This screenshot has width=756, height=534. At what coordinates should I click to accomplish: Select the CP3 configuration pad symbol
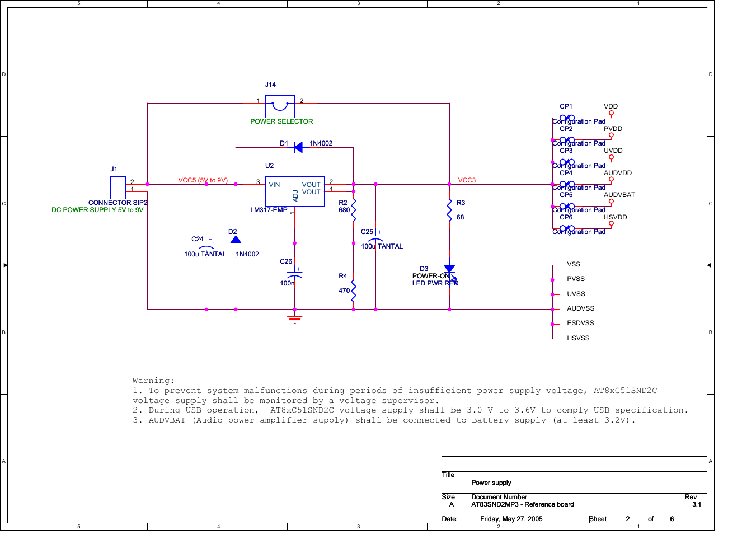567,162
